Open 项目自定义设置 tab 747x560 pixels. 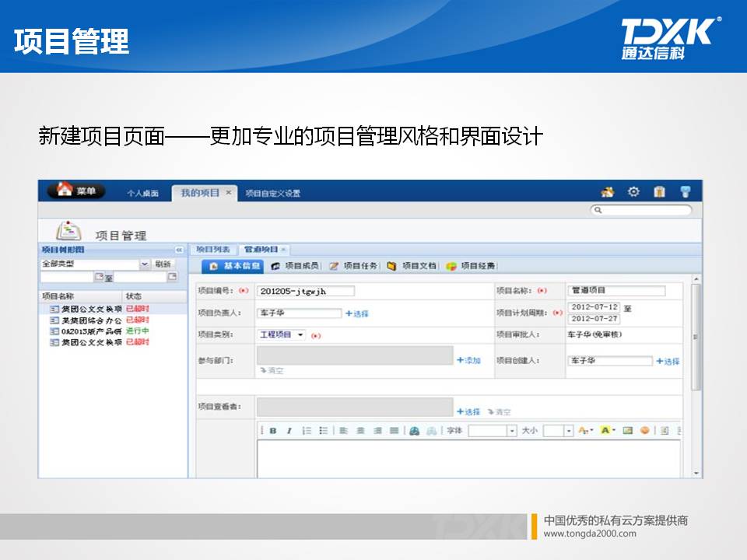(273, 194)
